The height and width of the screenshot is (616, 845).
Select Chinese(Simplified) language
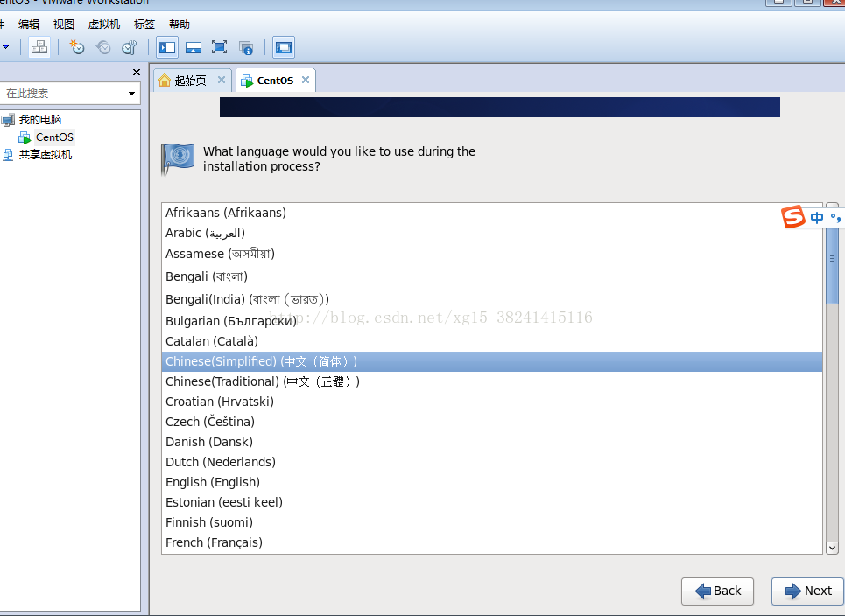[x=492, y=362]
